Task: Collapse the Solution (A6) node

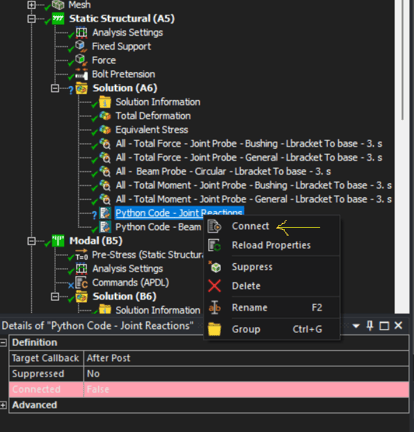Action: click(x=55, y=88)
